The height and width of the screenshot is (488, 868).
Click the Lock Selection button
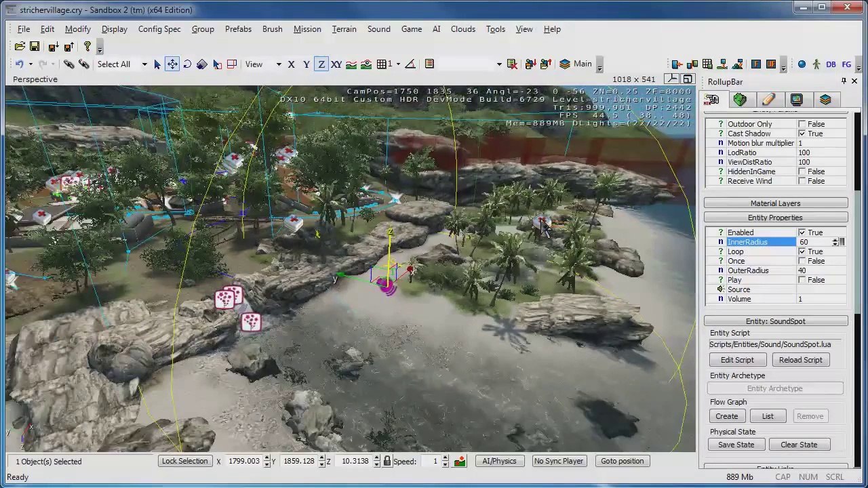184,461
